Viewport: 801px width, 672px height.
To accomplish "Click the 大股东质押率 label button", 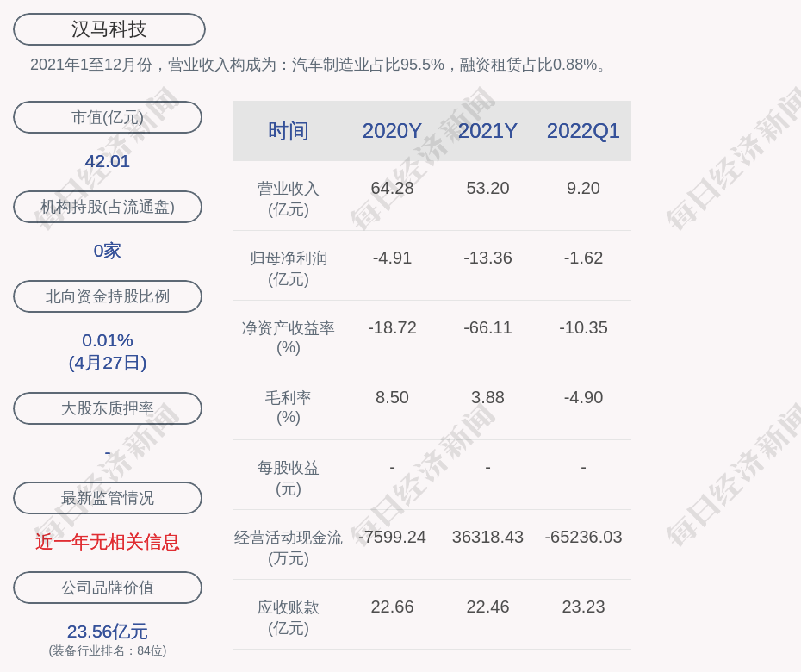I will 108,408.
